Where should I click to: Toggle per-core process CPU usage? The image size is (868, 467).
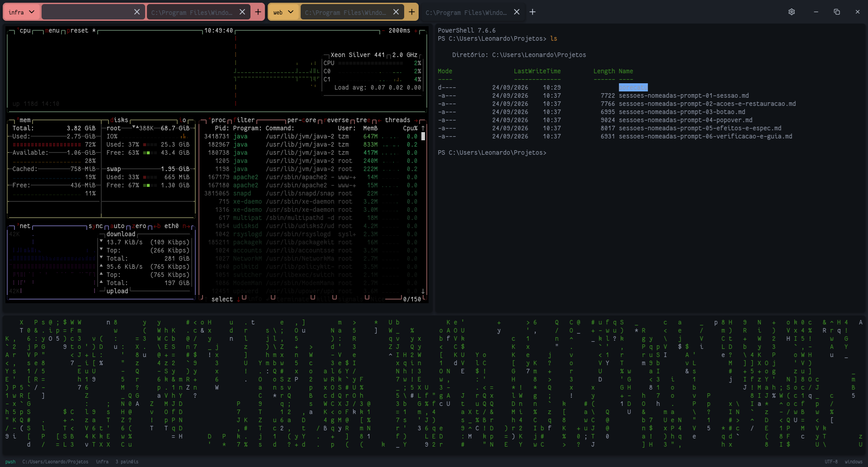(302, 120)
